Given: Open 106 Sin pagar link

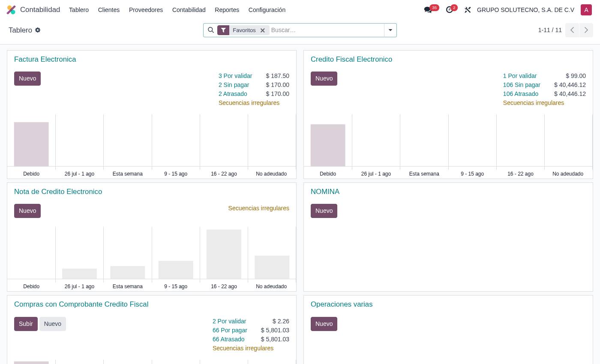Looking at the screenshot, I should click(522, 85).
